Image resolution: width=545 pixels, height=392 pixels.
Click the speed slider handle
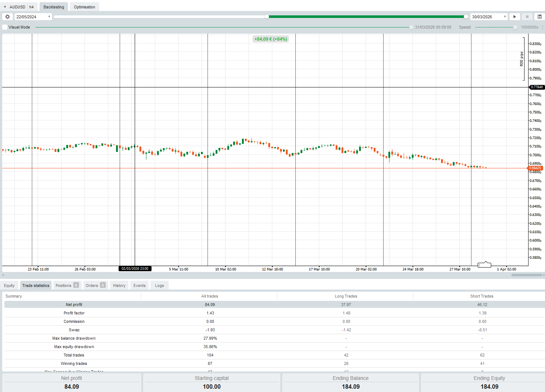(515, 27)
